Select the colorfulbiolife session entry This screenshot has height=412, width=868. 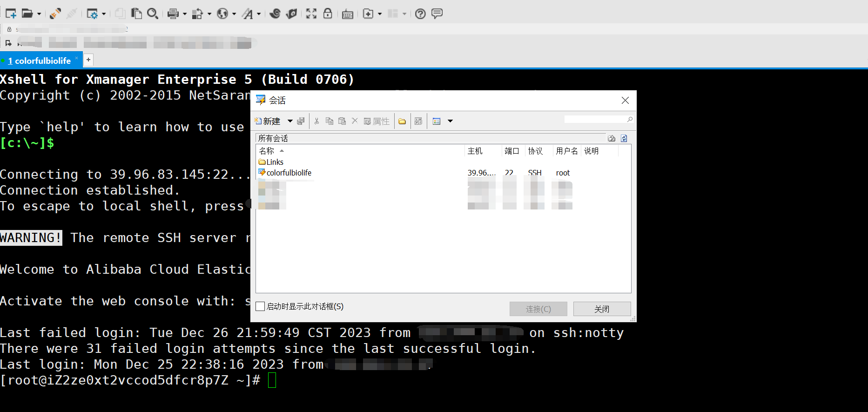289,173
